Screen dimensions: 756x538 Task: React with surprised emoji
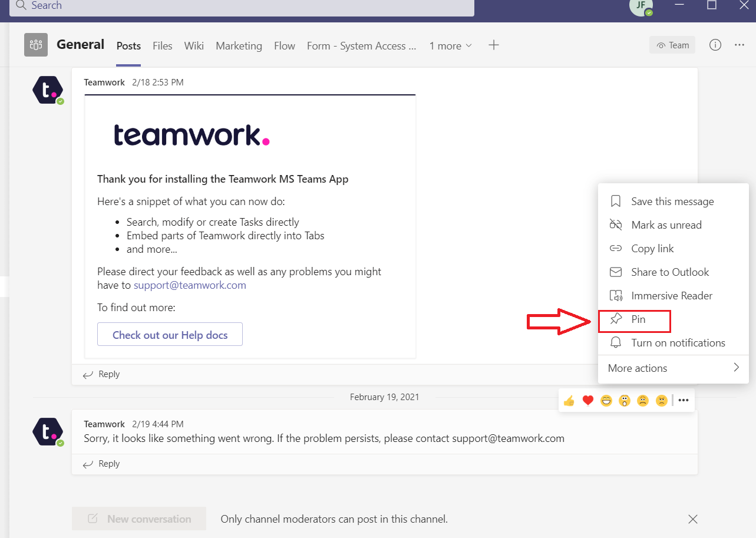[625, 401]
